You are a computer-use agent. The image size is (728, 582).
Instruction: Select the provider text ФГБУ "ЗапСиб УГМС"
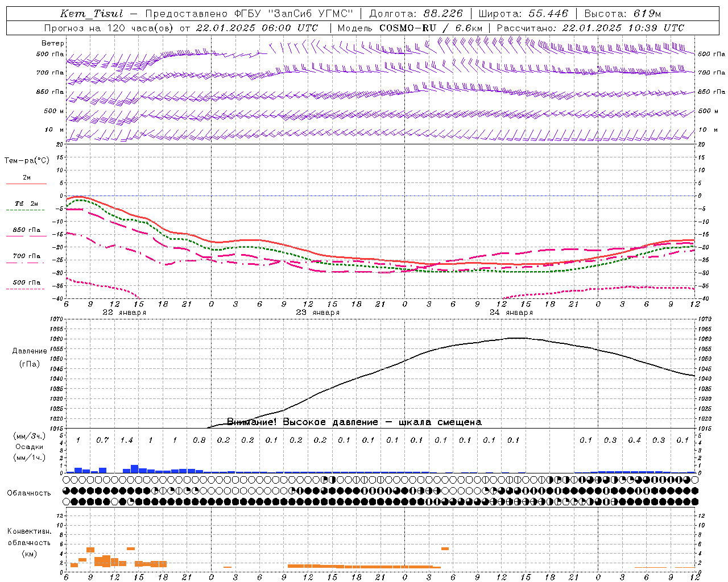pos(293,14)
